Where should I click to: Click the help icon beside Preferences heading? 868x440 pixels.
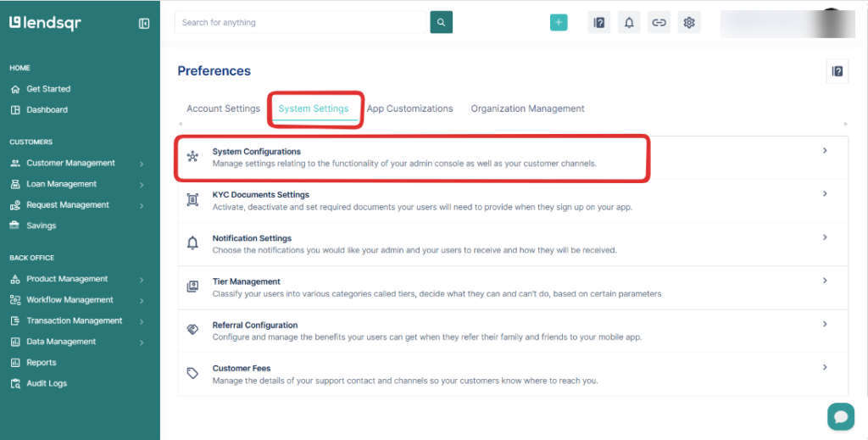[x=837, y=71]
